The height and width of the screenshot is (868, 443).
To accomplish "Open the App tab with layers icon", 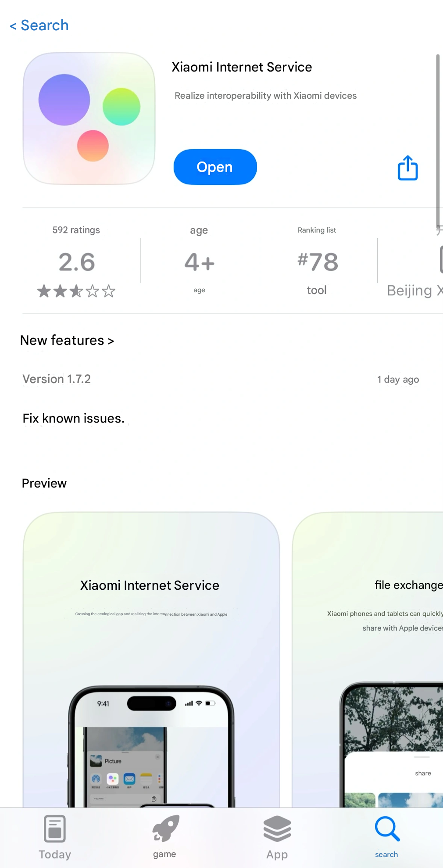I will [277, 837].
